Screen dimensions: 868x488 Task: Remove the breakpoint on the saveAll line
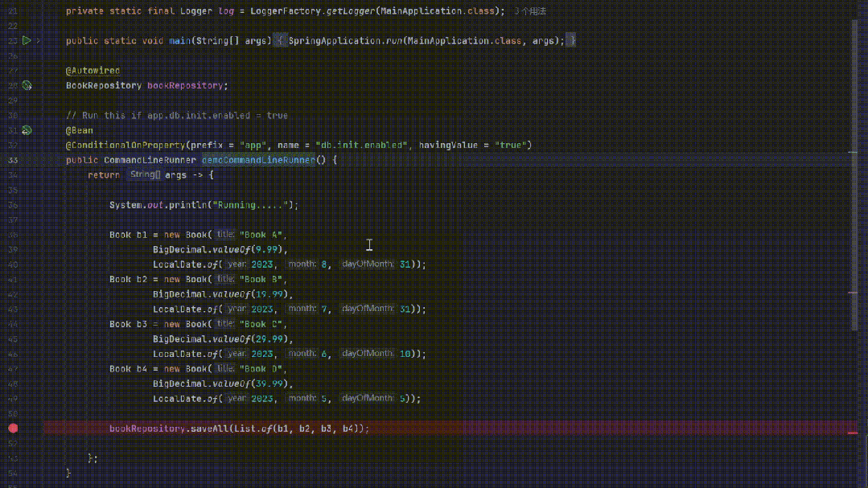click(14, 429)
